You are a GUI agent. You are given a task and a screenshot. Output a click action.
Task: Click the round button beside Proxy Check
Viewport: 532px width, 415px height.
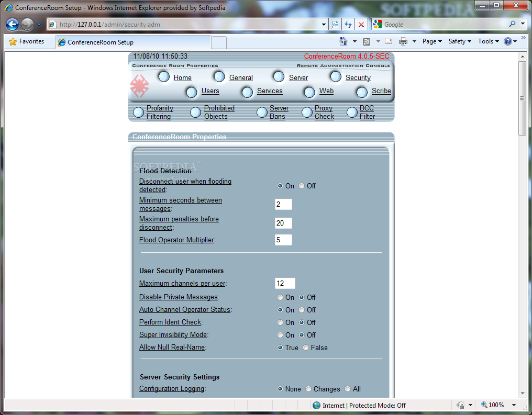coord(307,112)
